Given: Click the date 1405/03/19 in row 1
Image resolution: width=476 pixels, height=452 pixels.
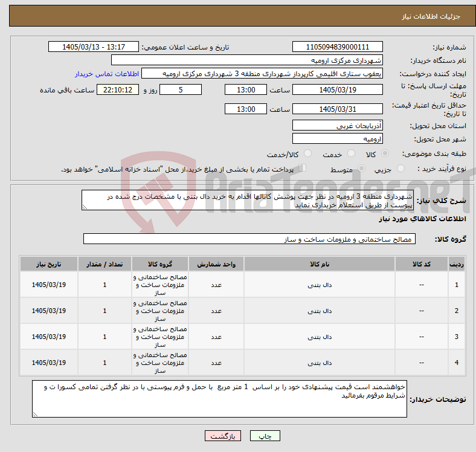Looking at the screenshot, I should 49,285.
